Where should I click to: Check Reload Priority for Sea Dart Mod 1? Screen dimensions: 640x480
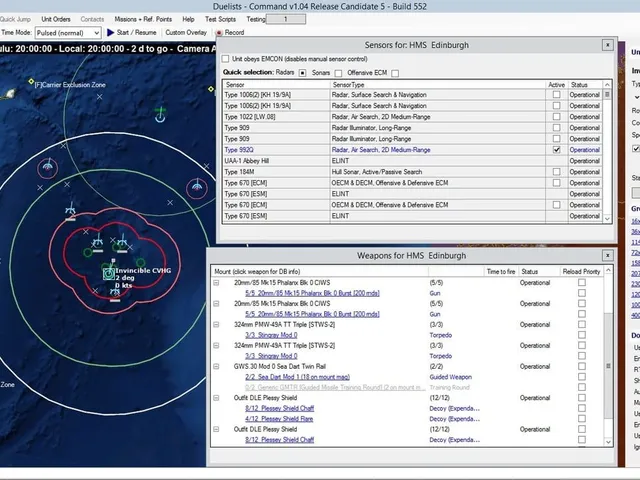click(x=582, y=377)
